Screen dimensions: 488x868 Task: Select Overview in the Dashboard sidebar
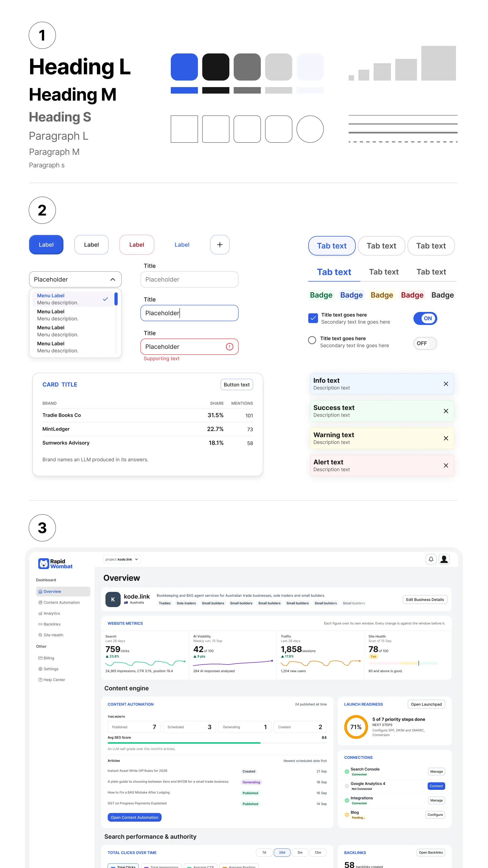point(63,591)
